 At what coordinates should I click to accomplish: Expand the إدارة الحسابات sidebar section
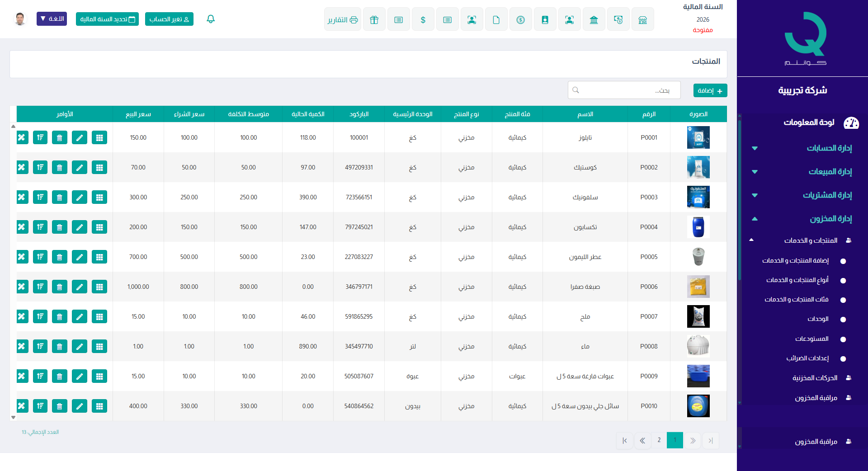point(829,148)
